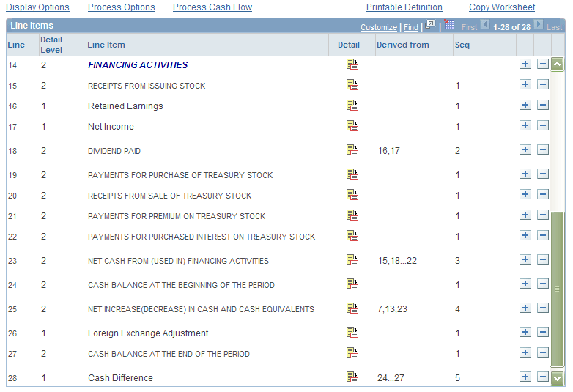The width and height of the screenshot is (573, 392).
Task: Sort by Seq column header
Action: tap(462, 45)
